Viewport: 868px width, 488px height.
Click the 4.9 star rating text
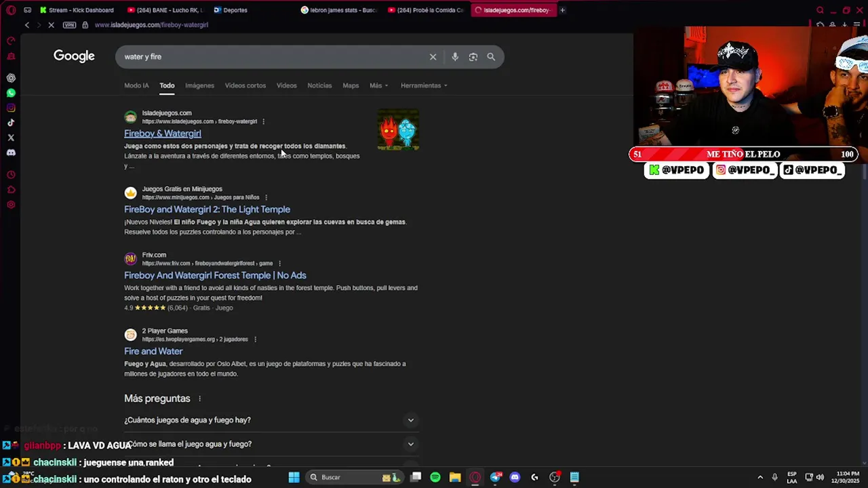tap(129, 308)
